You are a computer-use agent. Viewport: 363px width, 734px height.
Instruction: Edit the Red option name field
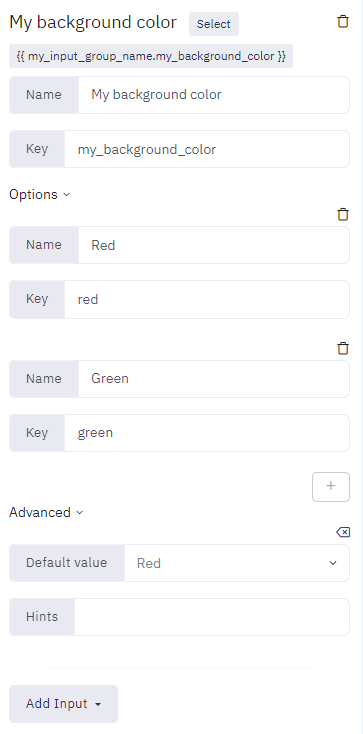pos(214,245)
